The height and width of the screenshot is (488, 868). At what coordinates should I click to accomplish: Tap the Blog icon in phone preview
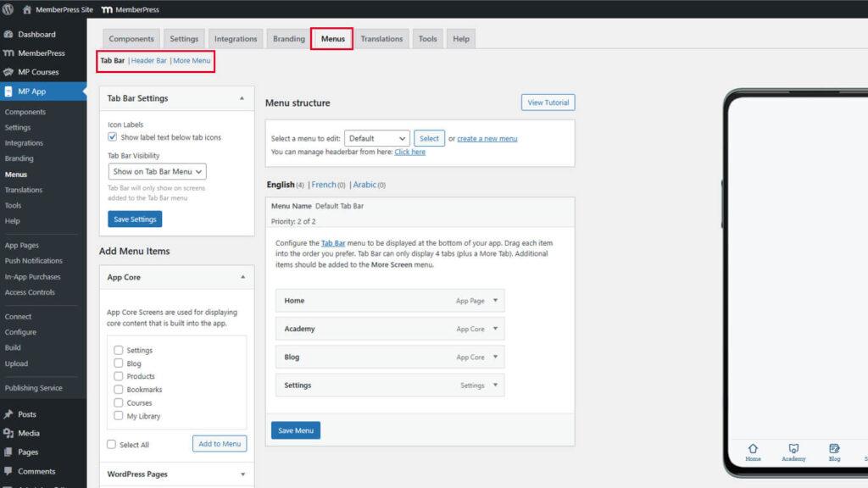(834, 449)
